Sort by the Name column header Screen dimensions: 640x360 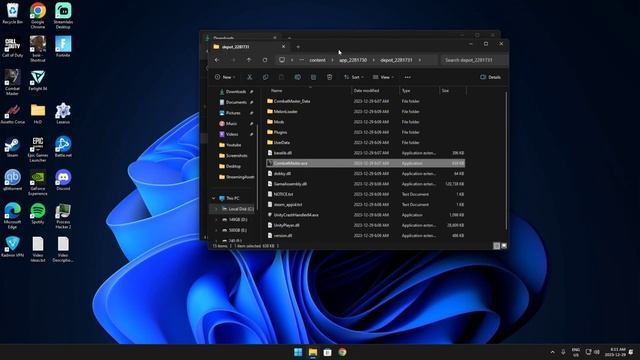(x=309, y=91)
